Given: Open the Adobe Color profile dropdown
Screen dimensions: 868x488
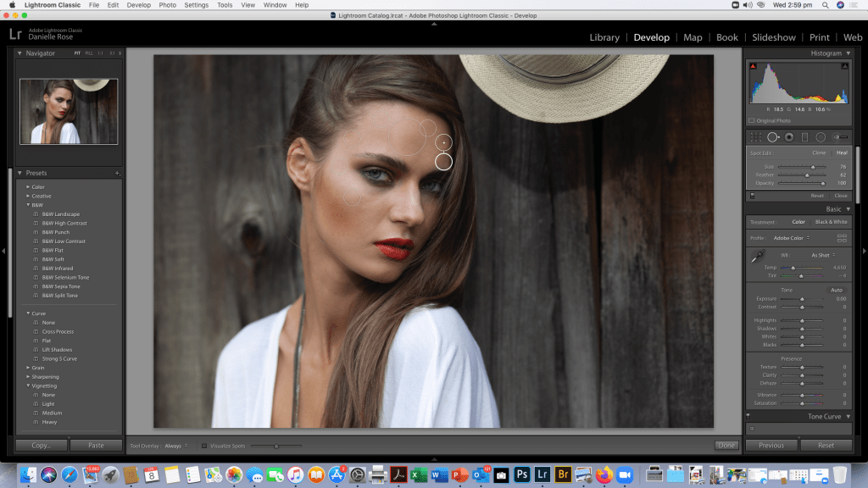Looking at the screenshot, I should (x=792, y=238).
